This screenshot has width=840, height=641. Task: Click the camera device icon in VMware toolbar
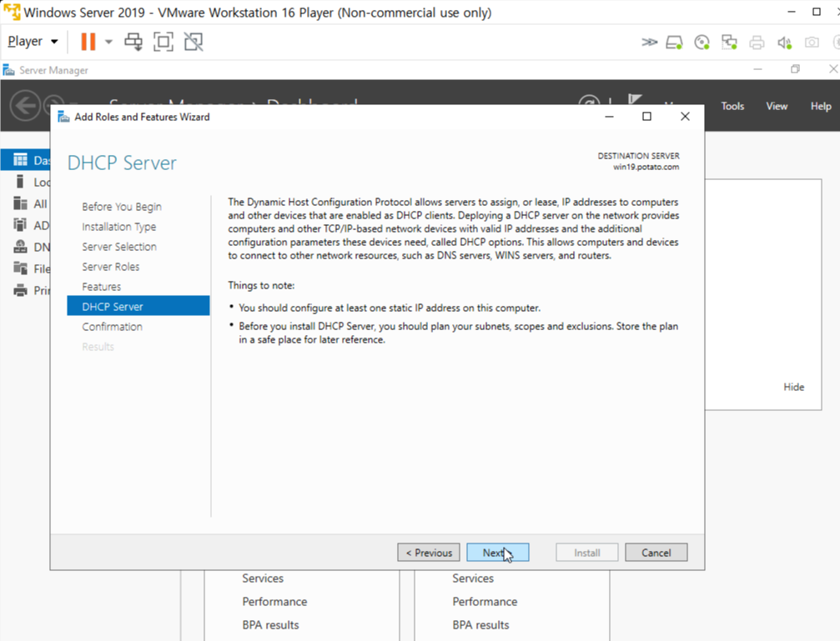pyautogui.click(x=812, y=43)
